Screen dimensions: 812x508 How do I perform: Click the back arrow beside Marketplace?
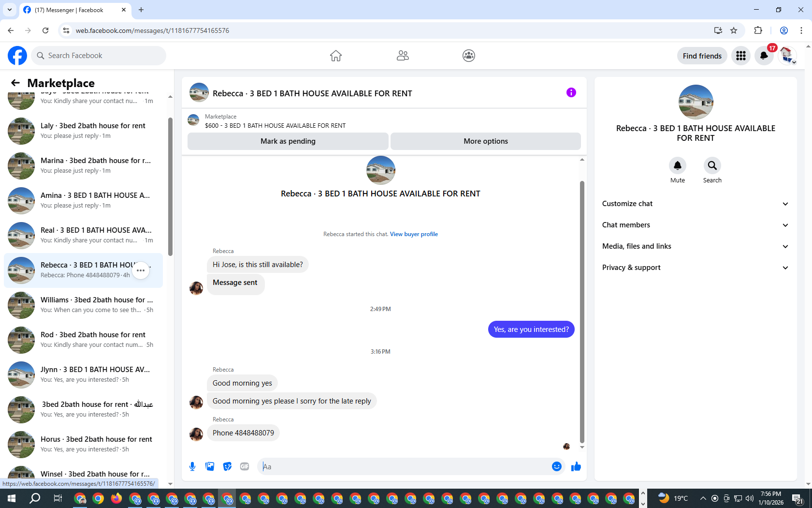pos(15,83)
